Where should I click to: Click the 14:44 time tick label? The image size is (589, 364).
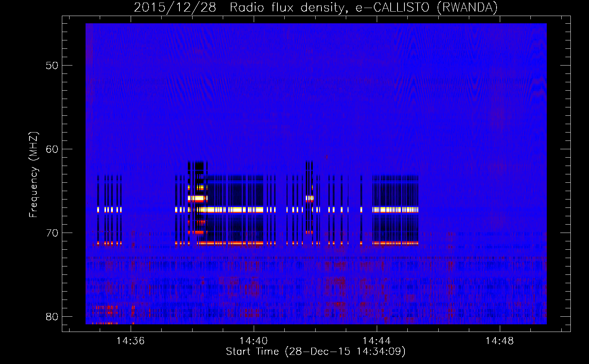click(376, 341)
